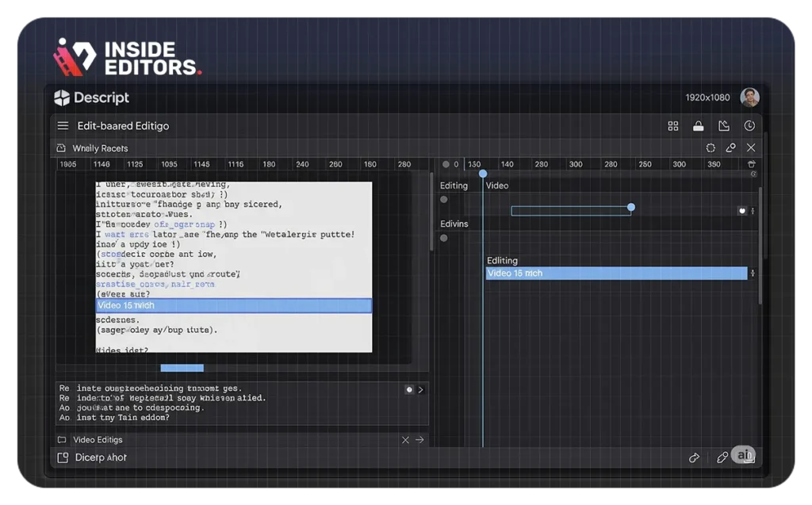Click the circular sync icon in panel header
This screenshot has width=812, height=505.
(710, 148)
